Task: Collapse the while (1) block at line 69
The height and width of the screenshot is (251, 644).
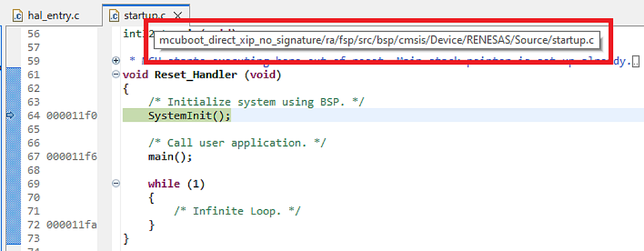Action: [x=116, y=184]
